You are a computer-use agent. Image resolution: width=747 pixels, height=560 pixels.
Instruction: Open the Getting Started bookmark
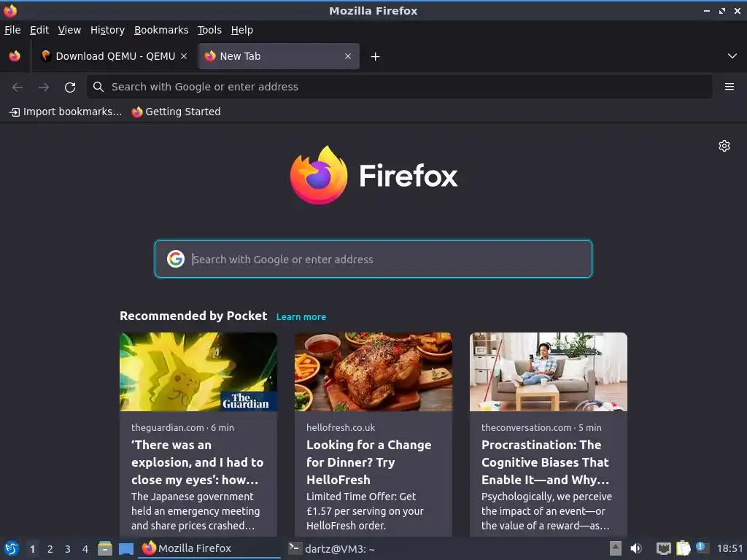(177, 112)
